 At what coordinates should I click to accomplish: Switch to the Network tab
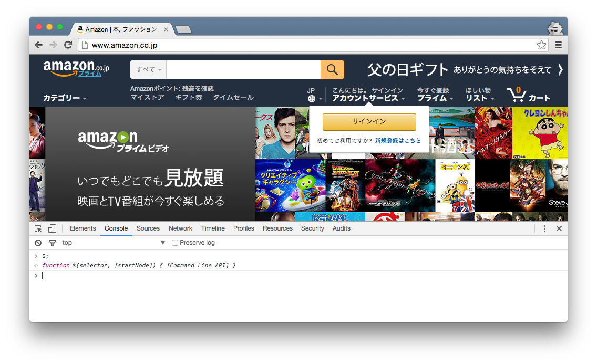point(180,228)
